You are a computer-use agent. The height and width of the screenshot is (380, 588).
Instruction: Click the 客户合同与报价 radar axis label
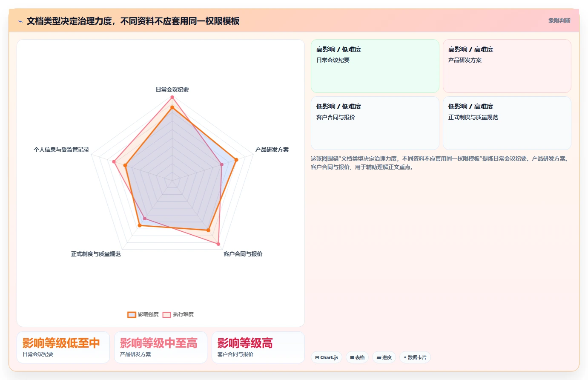pos(243,254)
